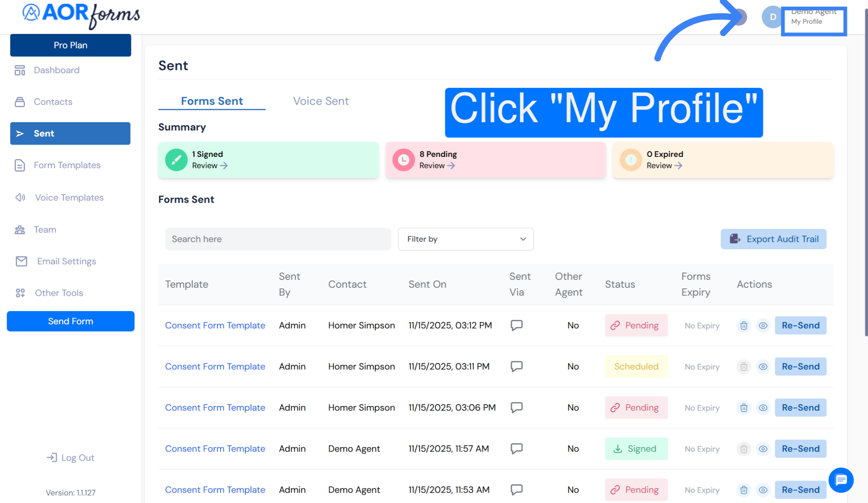Switch to the Voice Sent tab
This screenshot has width=868, height=503.
point(321,101)
